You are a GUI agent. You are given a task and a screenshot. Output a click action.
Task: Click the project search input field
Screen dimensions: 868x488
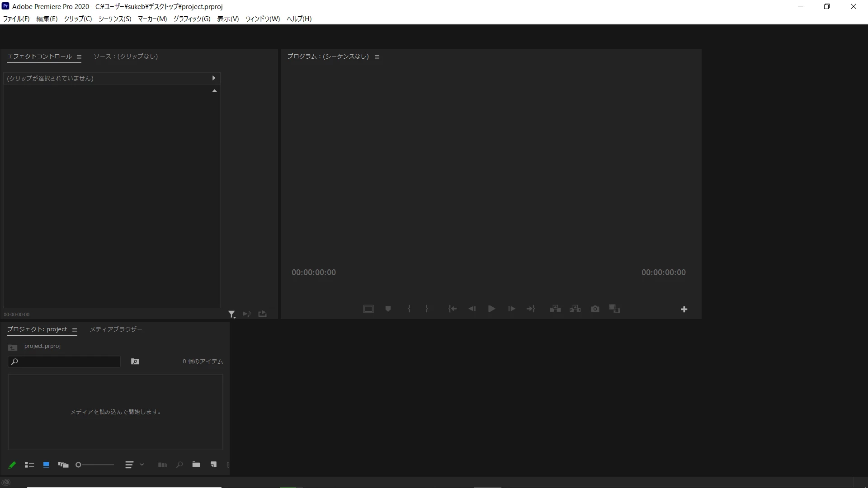(x=69, y=361)
